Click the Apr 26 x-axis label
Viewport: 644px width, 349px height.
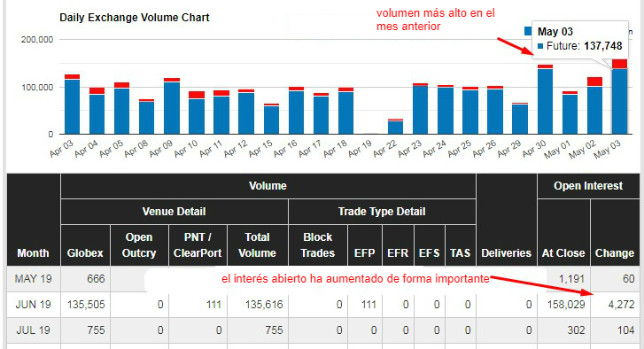(485, 148)
